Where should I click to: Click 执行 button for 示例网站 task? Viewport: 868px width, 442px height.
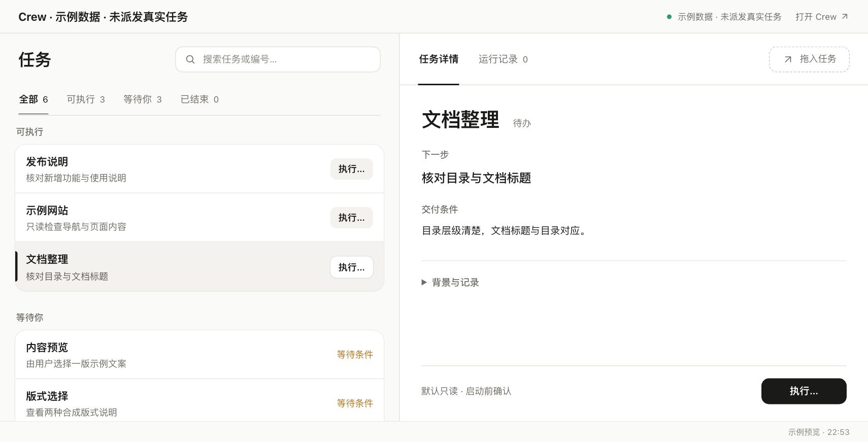[352, 218]
